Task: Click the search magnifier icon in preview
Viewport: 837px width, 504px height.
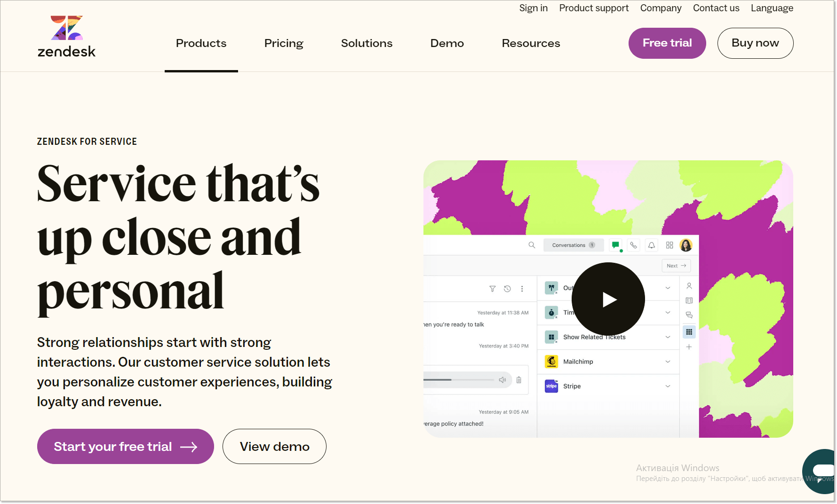Action: point(532,245)
